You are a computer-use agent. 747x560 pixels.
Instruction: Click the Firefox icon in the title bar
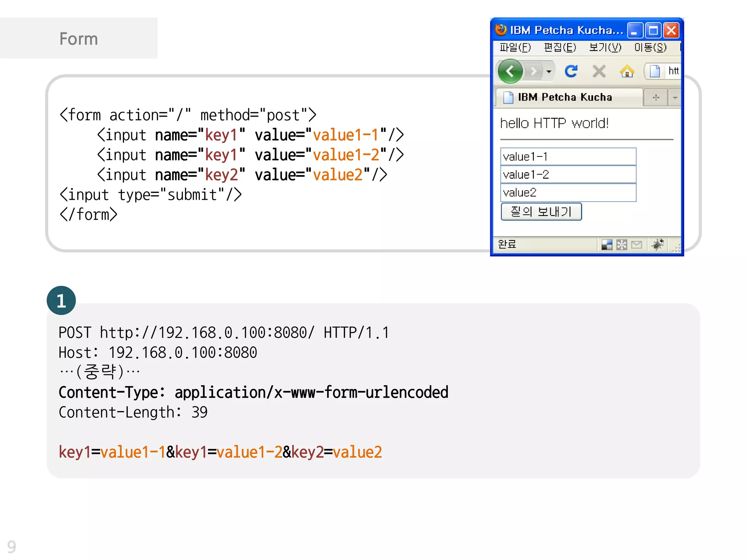click(501, 30)
